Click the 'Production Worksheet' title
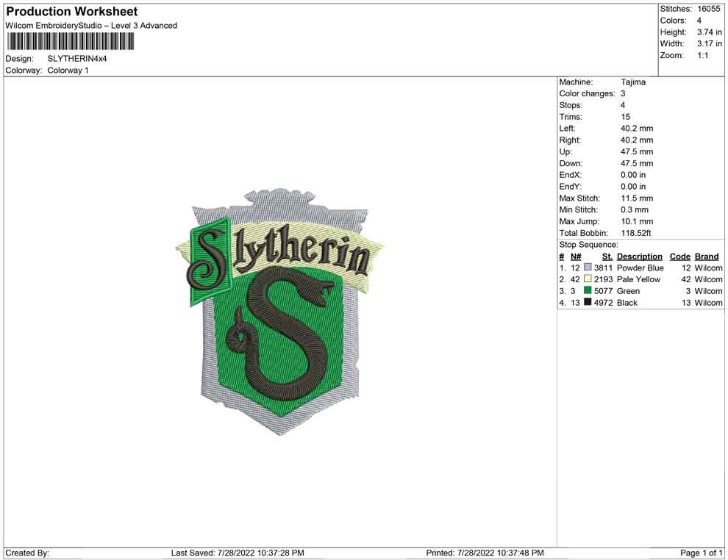Screen dimensions: 728x560 click(72, 12)
